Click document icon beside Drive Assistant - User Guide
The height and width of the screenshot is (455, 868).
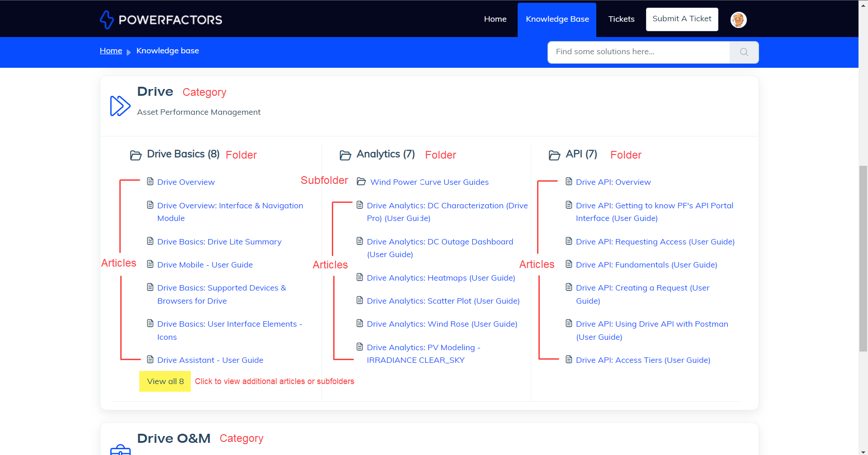pos(150,360)
